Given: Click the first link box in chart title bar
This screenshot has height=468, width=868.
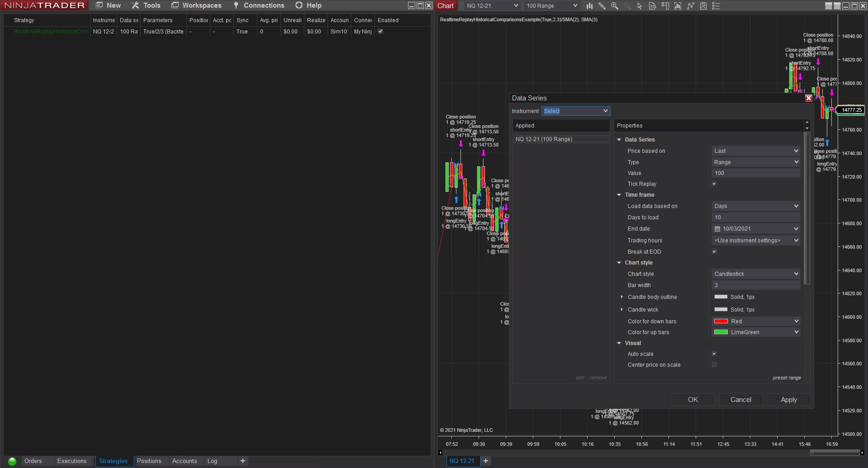Looking at the screenshot, I should 829,6.
